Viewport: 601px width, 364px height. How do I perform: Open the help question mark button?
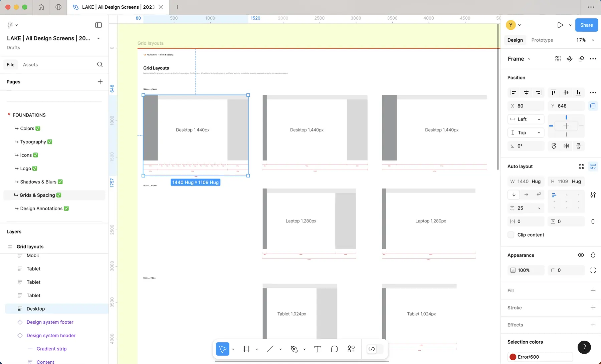coord(584,347)
